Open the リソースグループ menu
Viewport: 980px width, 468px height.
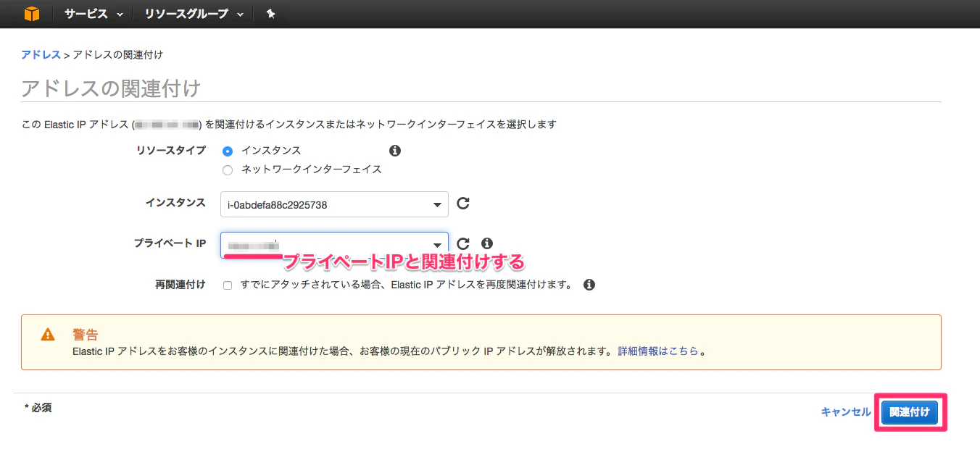point(194,14)
